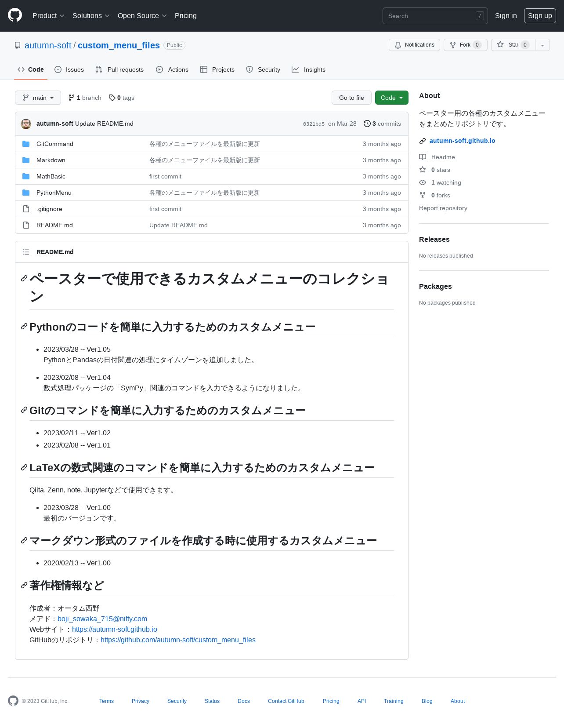Go to Pricing in the top navigation
Image resolution: width=564 pixels, height=728 pixels.
click(x=186, y=15)
